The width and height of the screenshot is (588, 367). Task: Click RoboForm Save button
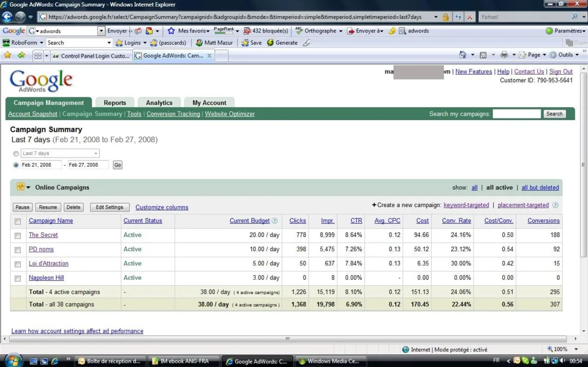click(x=251, y=43)
